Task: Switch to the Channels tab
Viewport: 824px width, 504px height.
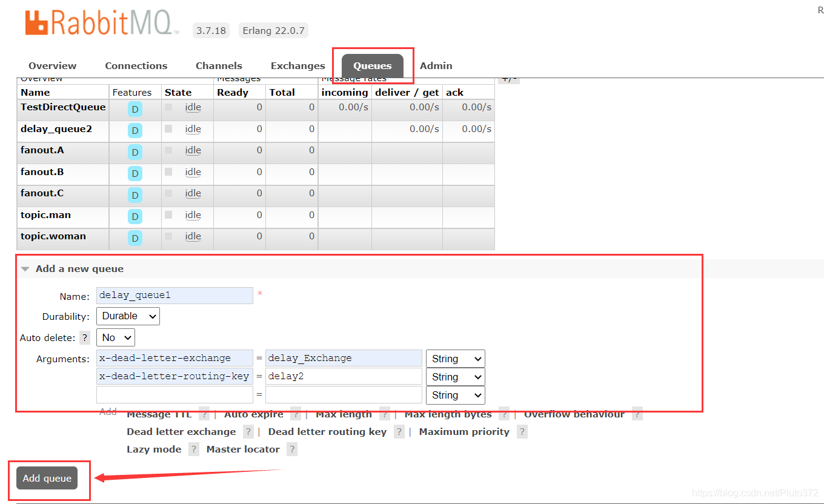Action: (x=219, y=66)
